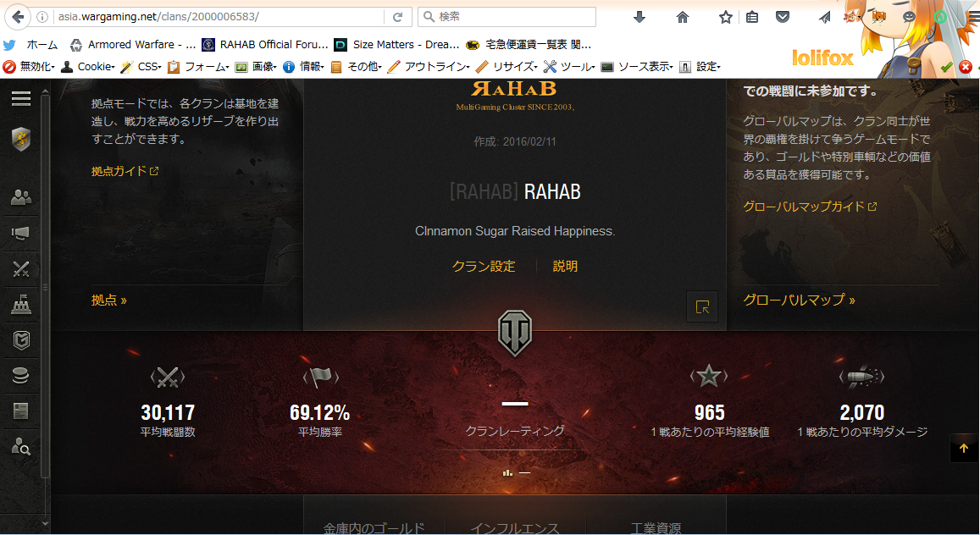Open the ツール menu in developer toolbar

click(568, 67)
